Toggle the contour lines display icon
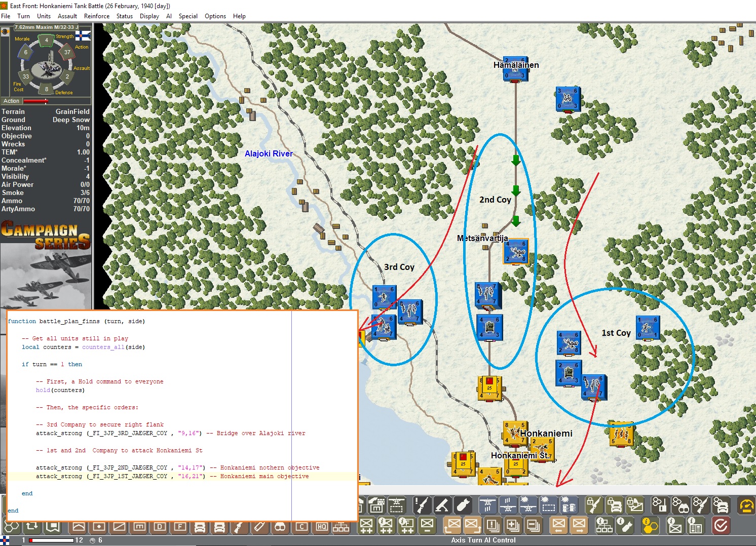 pos(80,527)
